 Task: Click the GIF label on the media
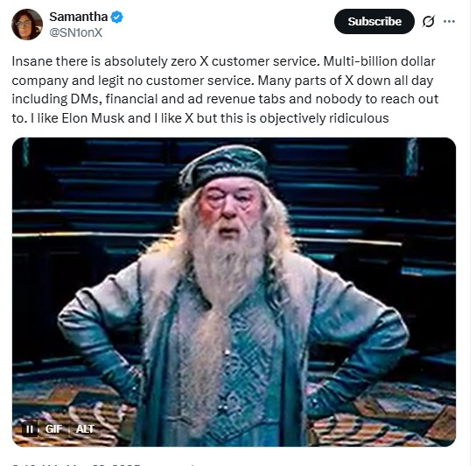53,429
